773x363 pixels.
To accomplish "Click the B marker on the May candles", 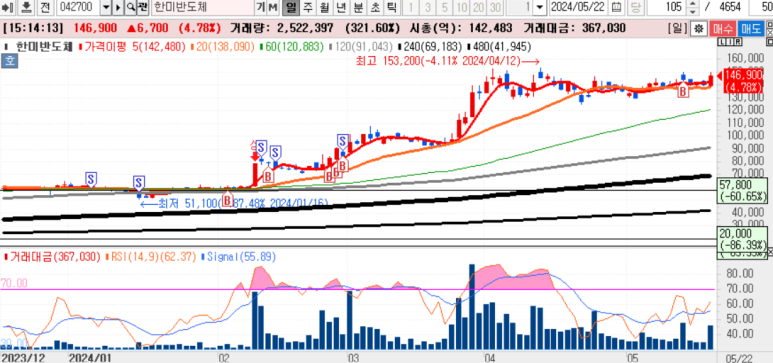I will (683, 91).
